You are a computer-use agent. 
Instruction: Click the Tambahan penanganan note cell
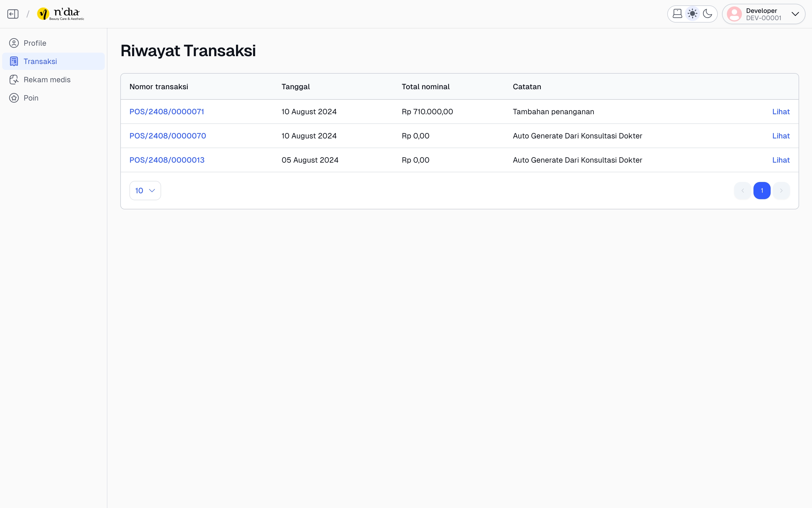point(553,112)
